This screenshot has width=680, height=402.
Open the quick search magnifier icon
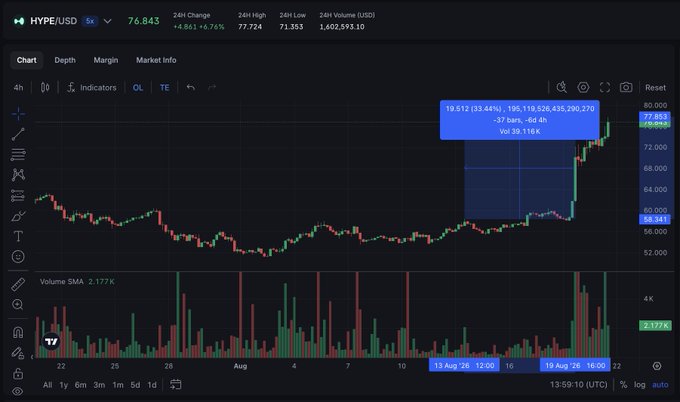point(562,88)
